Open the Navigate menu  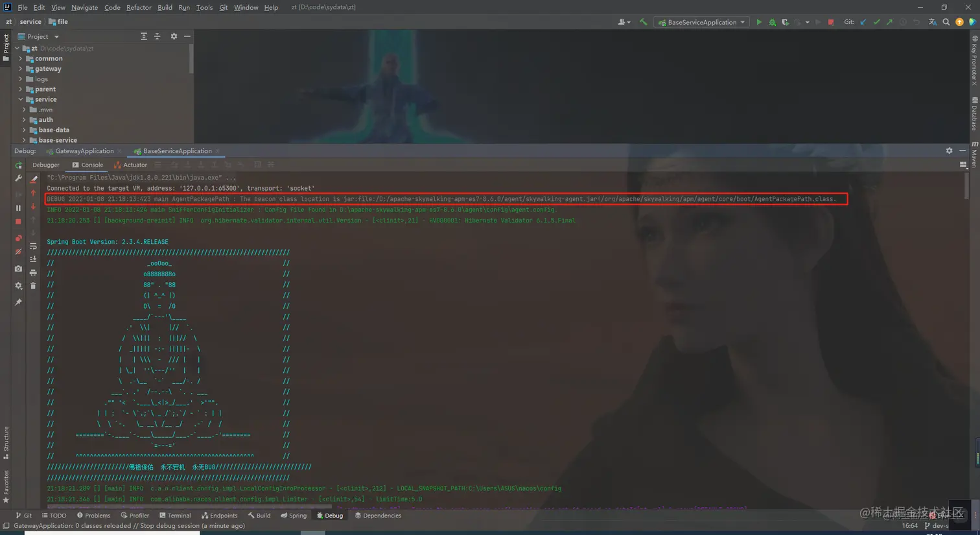[x=84, y=7]
